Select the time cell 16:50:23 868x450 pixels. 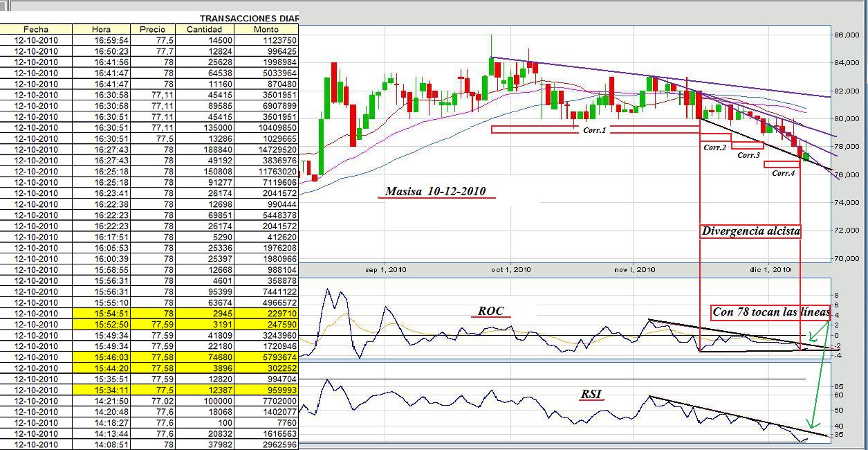(101, 51)
